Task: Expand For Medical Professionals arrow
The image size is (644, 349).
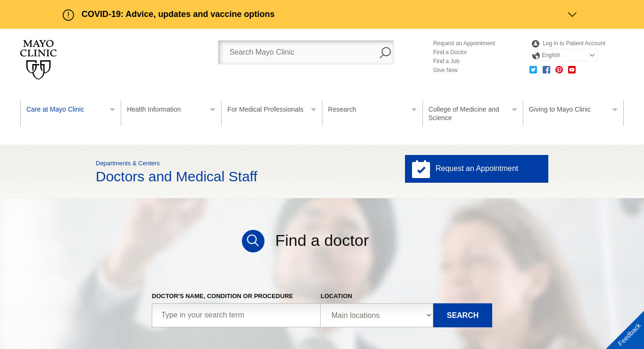Action: pyautogui.click(x=314, y=110)
